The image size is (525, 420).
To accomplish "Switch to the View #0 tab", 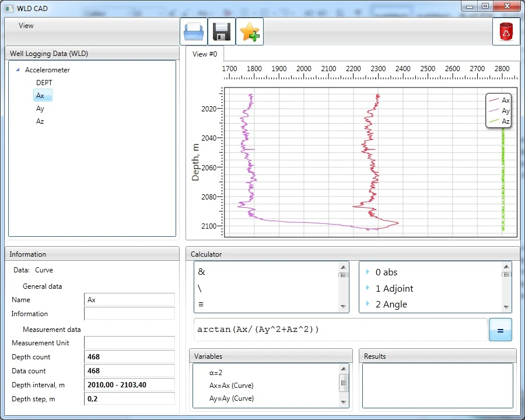I will [x=205, y=54].
